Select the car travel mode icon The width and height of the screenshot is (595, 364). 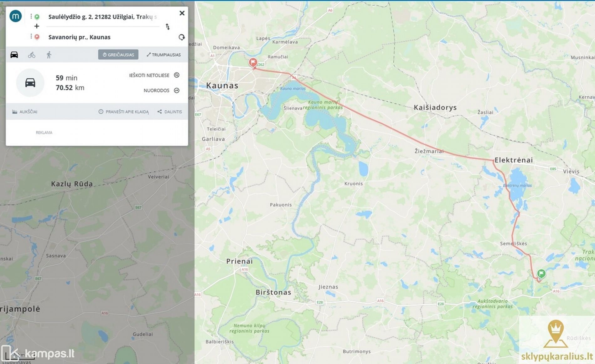tap(14, 55)
